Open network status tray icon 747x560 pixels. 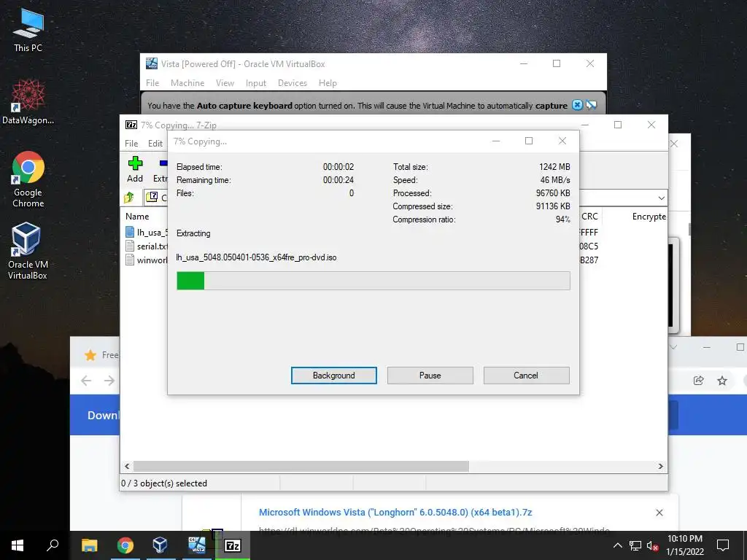(635, 545)
